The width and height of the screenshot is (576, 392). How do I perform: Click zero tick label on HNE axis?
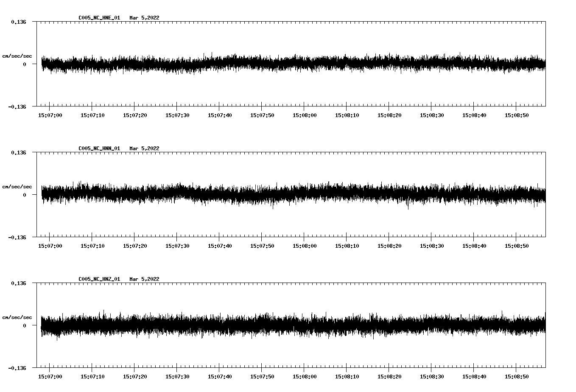[25, 64]
